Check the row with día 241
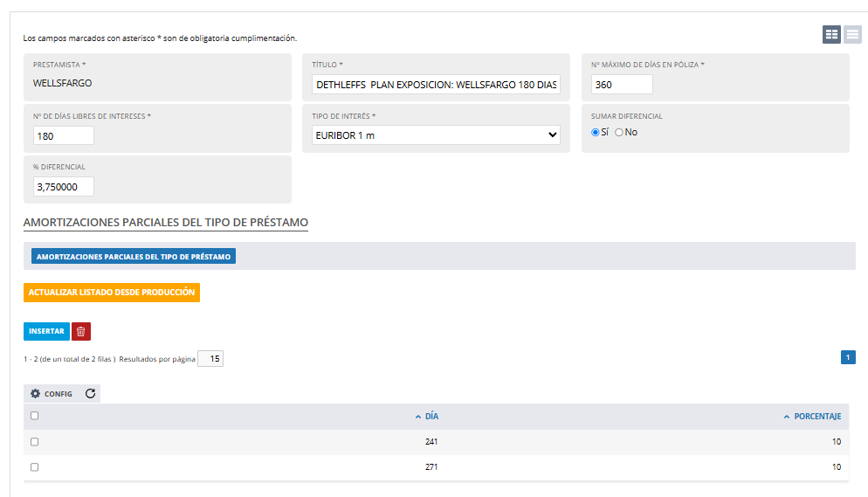The image size is (868, 497). (34, 442)
